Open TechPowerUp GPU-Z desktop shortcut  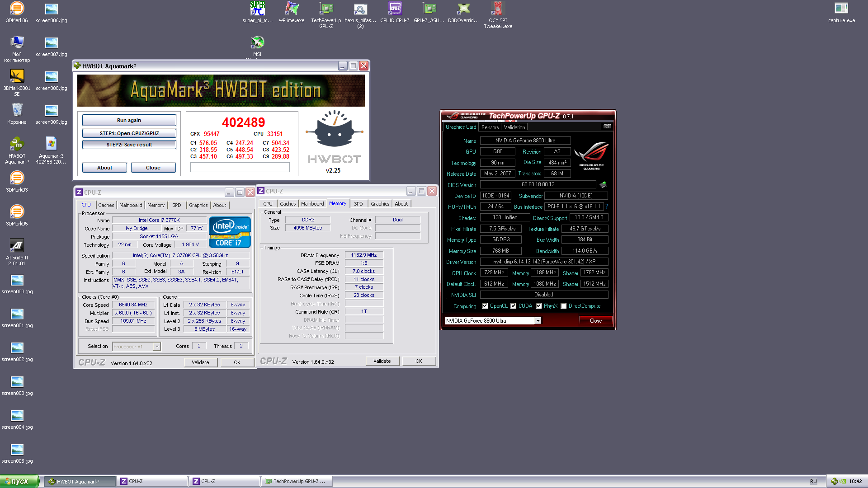326,15
